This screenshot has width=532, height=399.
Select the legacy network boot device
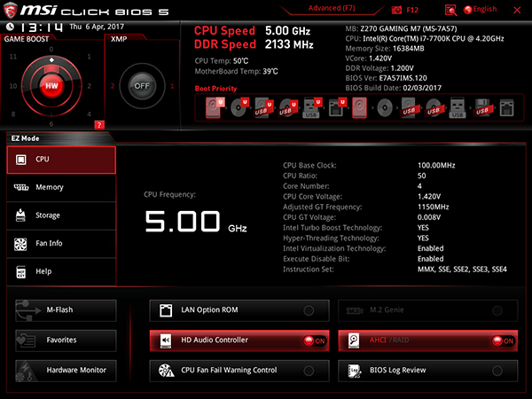click(x=506, y=108)
